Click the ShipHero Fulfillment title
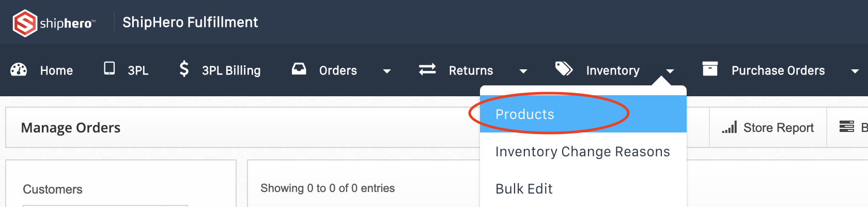The width and height of the screenshot is (868, 207). coord(190,22)
